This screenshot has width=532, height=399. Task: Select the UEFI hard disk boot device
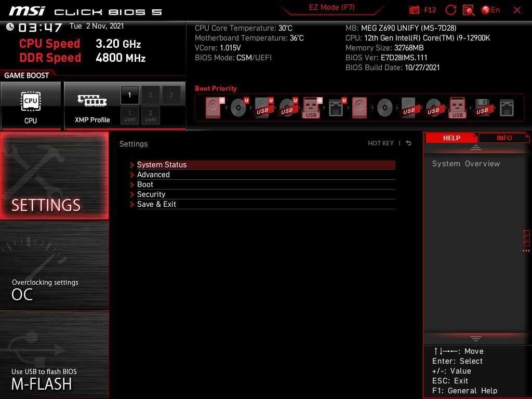(215, 108)
